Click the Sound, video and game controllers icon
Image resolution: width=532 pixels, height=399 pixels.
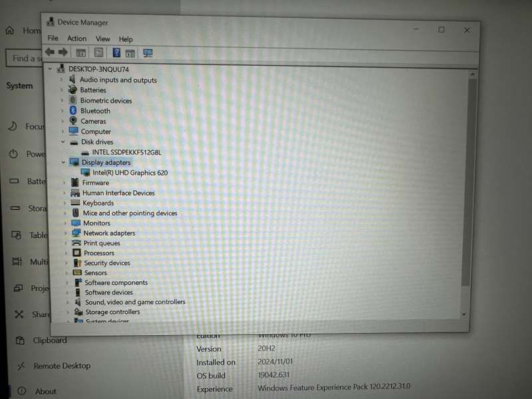click(78, 302)
